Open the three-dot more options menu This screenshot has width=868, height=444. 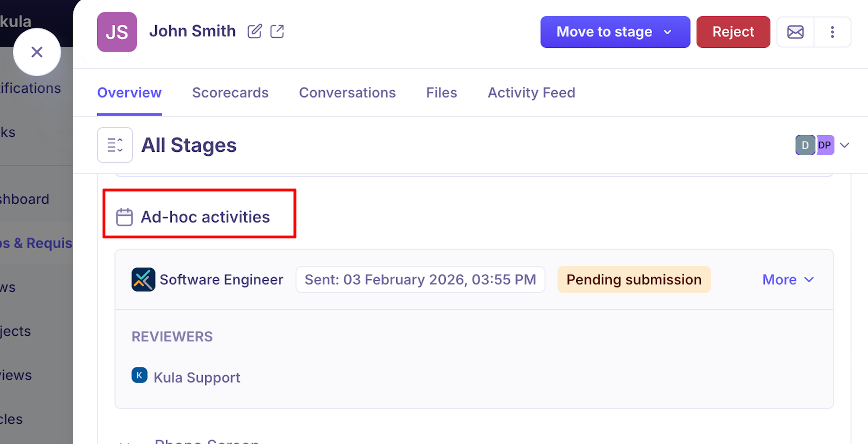(832, 32)
